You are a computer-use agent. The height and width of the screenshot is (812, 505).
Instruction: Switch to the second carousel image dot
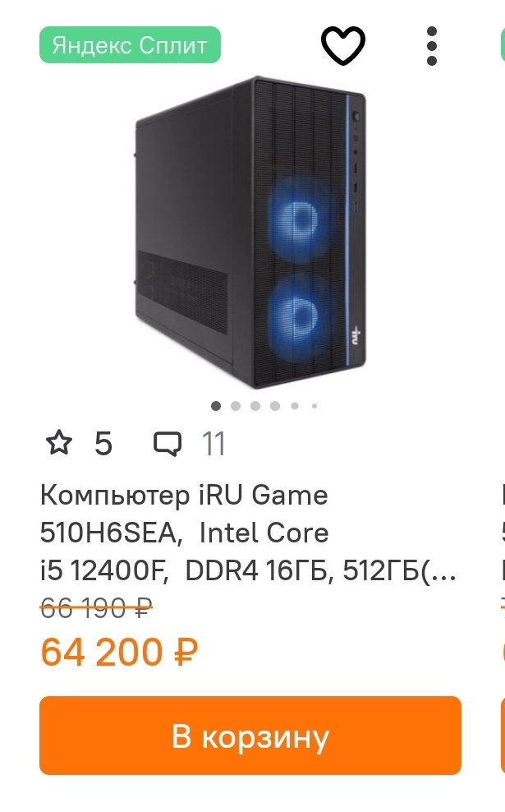click(x=236, y=406)
